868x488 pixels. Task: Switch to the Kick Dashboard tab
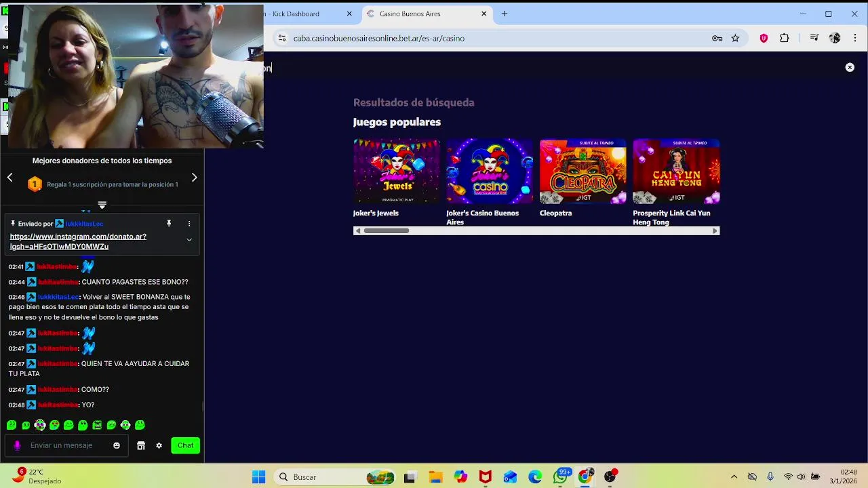coord(305,14)
